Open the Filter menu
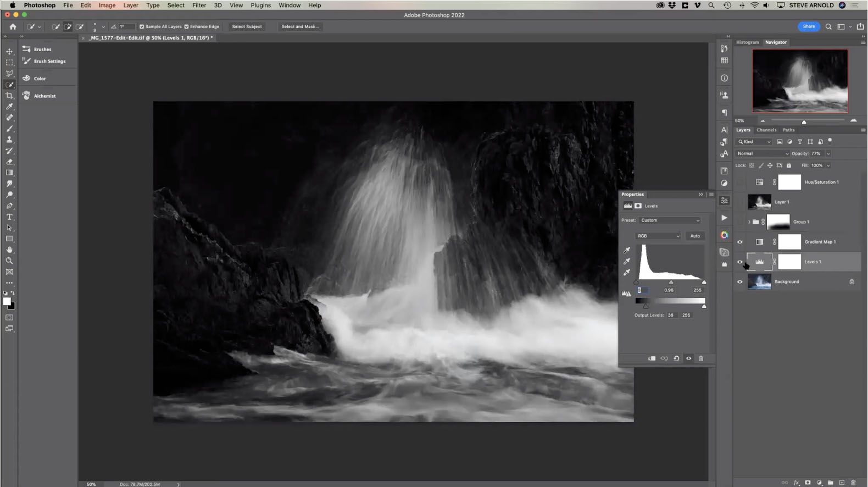Viewport: 868px width, 487px height. tap(199, 5)
